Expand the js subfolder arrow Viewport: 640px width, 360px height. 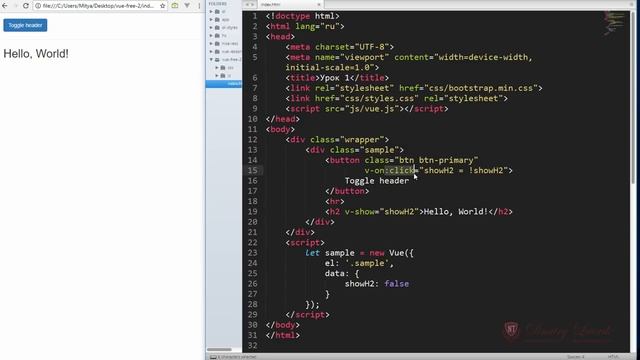tap(217, 76)
